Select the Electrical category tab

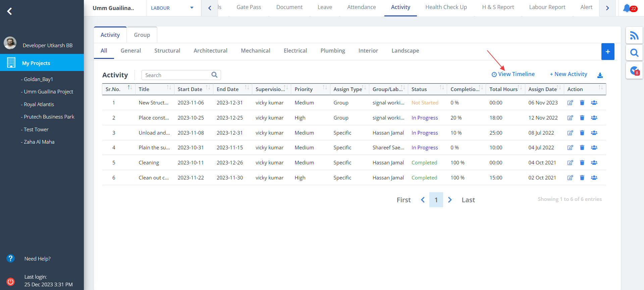tap(295, 51)
